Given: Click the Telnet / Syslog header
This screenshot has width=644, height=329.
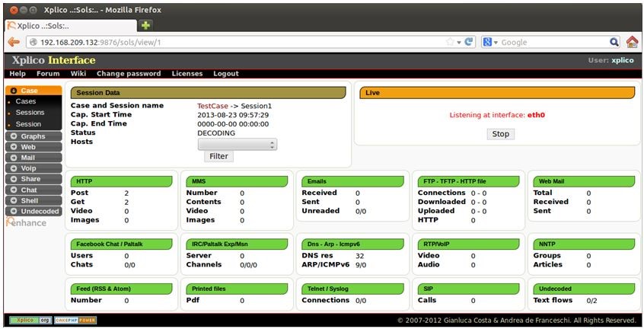Looking at the screenshot, I should coord(352,289).
